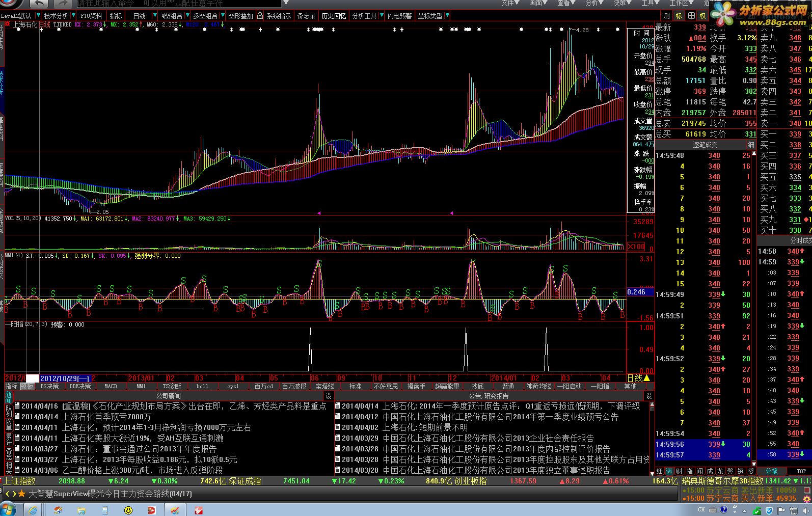Click the yellow smiley face taskbar icon
The width and height of the screenshot is (812, 516).
click(x=128, y=510)
